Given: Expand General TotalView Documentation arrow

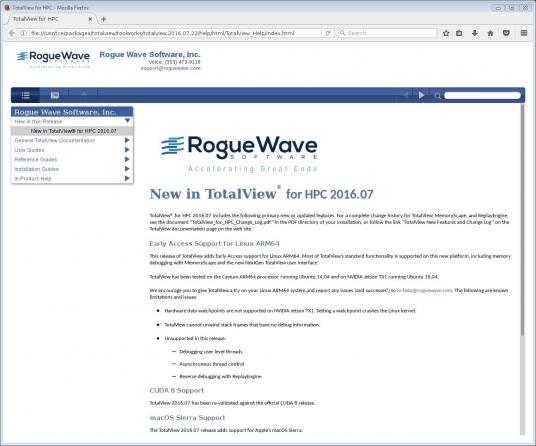Looking at the screenshot, I should pyautogui.click(x=127, y=140).
